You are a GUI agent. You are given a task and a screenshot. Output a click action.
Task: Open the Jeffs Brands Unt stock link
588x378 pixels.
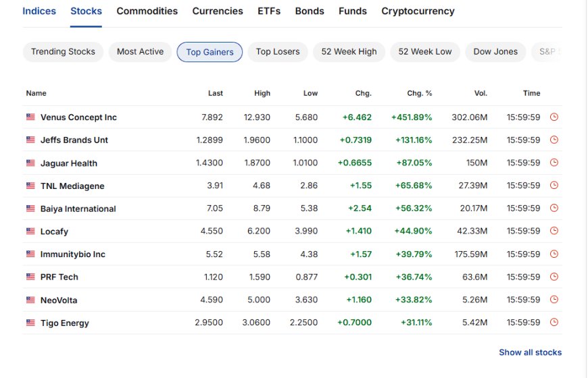pos(74,140)
